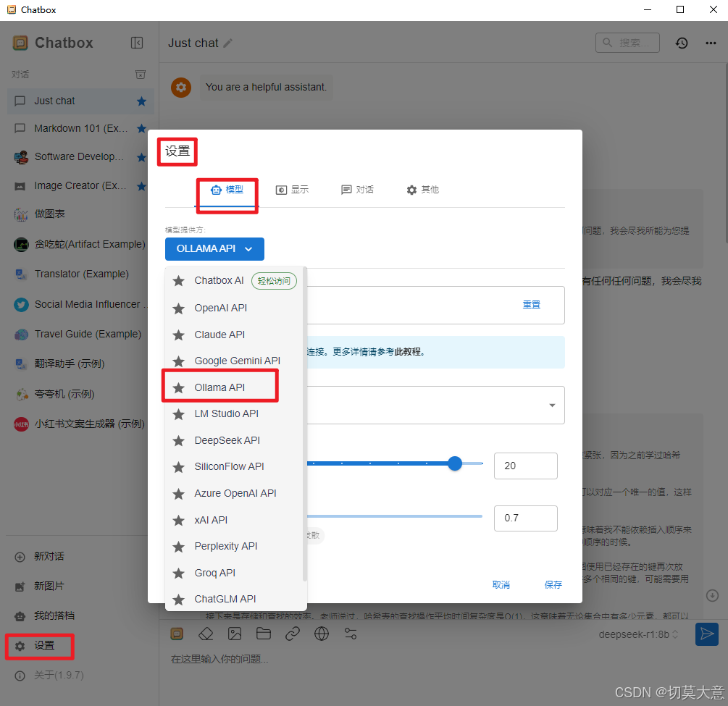Open the 翻译助手 (示例) conversation
This screenshot has width=728, height=706.
click(x=80, y=363)
